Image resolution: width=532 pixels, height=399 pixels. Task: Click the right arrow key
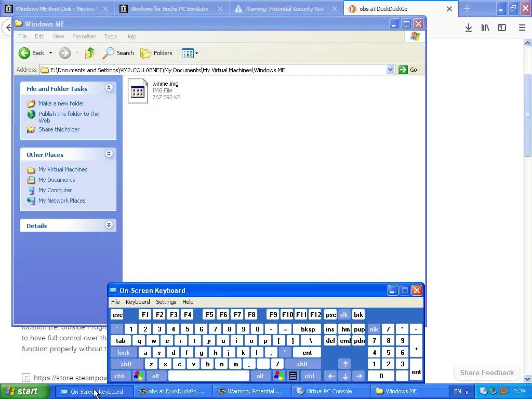(359, 376)
